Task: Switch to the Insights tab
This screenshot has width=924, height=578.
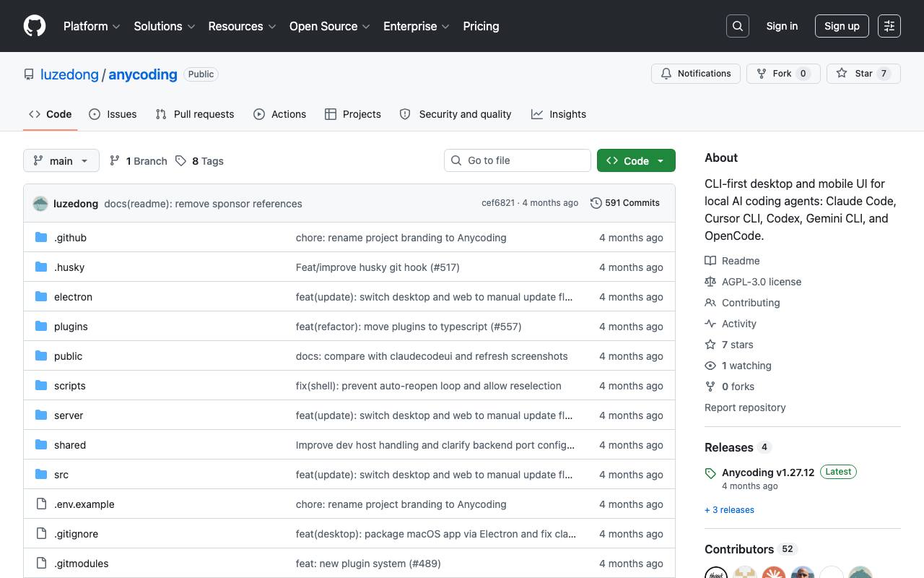Action: click(x=559, y=114)
